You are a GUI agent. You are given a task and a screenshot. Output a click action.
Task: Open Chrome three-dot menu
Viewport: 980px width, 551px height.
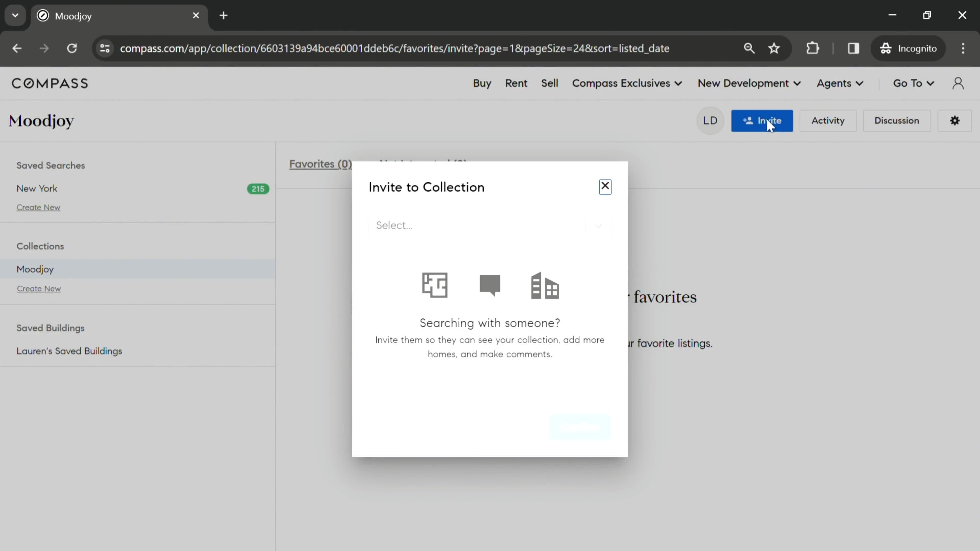(x=963, y=48)
